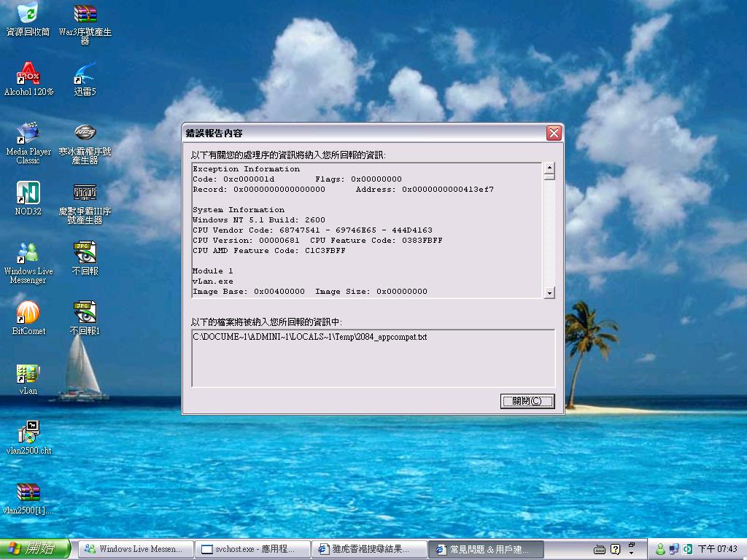Switch to the svchost.exe taskbar window
The image size is (747, 560).
click(252, 549)
